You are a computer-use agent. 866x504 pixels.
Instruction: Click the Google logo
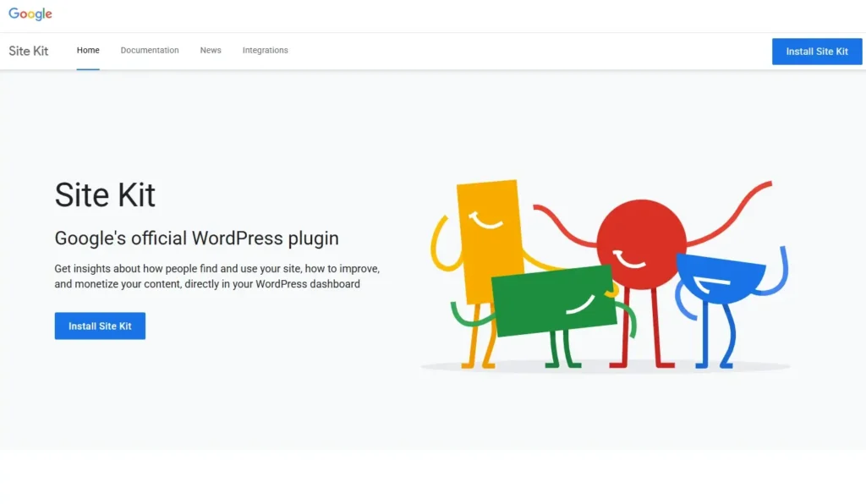click(x=30, y=14)
